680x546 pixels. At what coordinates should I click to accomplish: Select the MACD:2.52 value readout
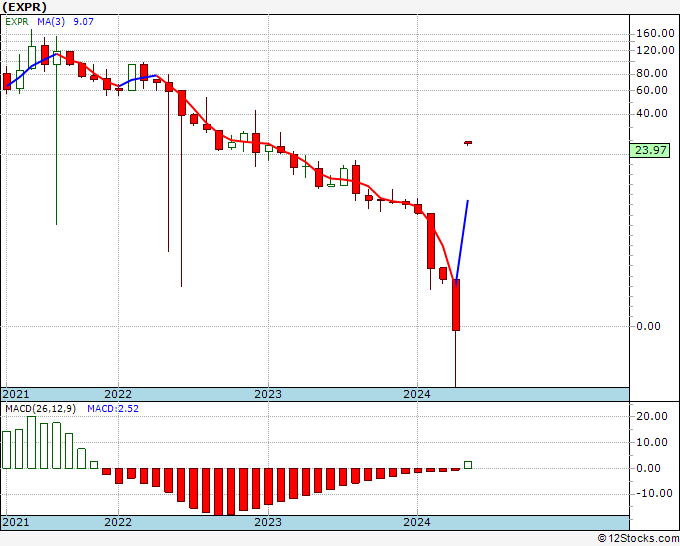pos(113,409)
